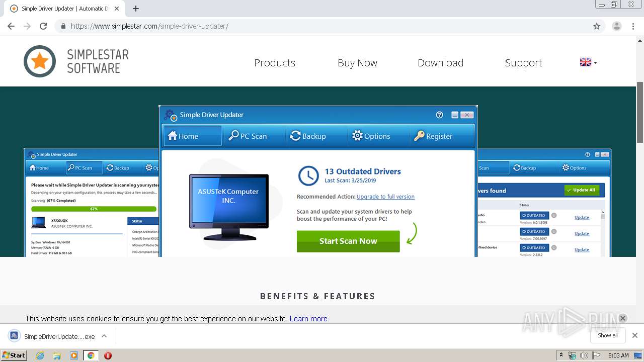
Task: Open the Support section
Action: point(524,63)
